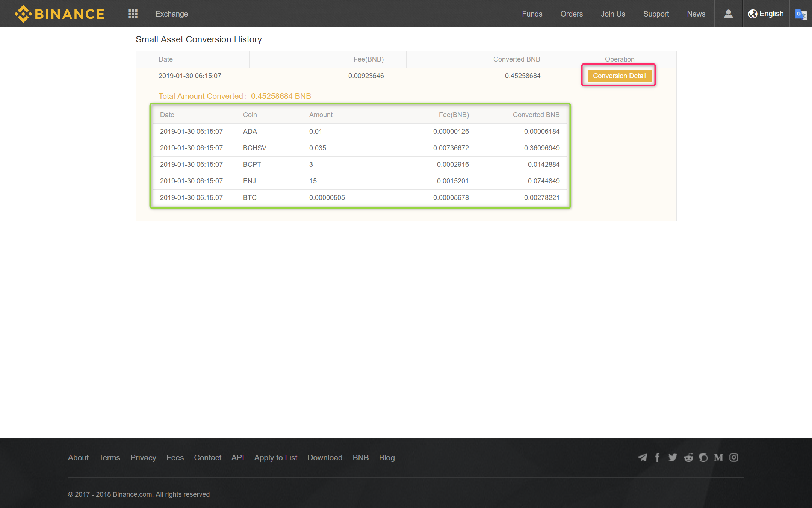Open the Steemit icon in footer

[703, 457]
